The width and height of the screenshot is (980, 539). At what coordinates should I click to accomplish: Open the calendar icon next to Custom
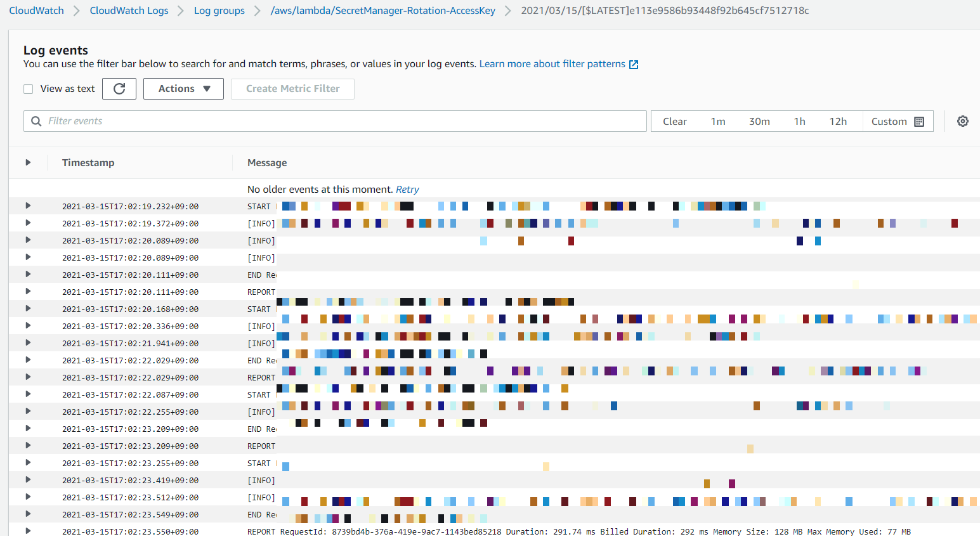point(919,122)
